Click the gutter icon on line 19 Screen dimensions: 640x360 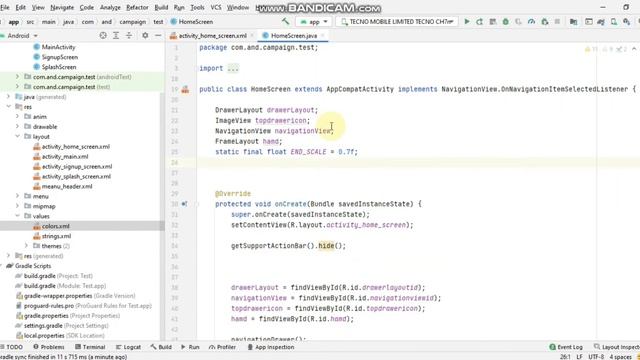185,89
